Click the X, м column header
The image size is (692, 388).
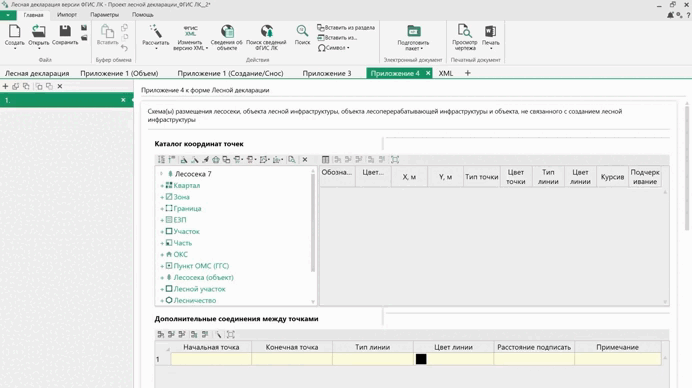pyautogui.click(x=409, y=177)
